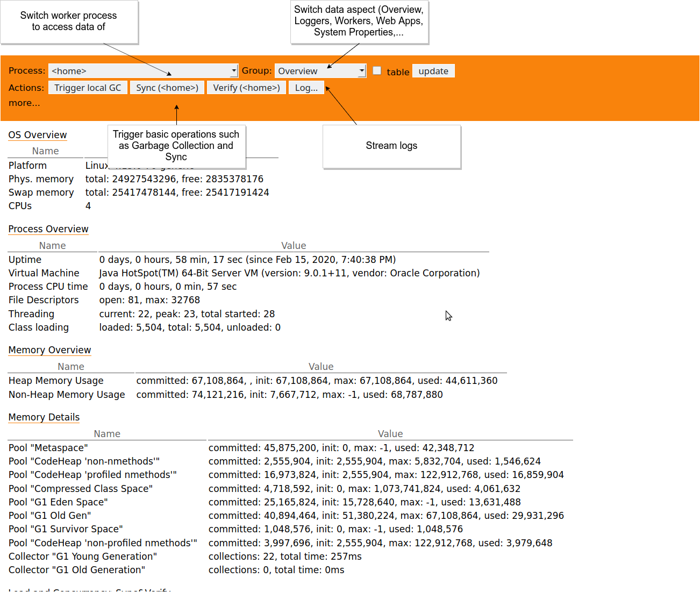Click the Class loading row value
This screenshot has width=700, height=592.
190,327
